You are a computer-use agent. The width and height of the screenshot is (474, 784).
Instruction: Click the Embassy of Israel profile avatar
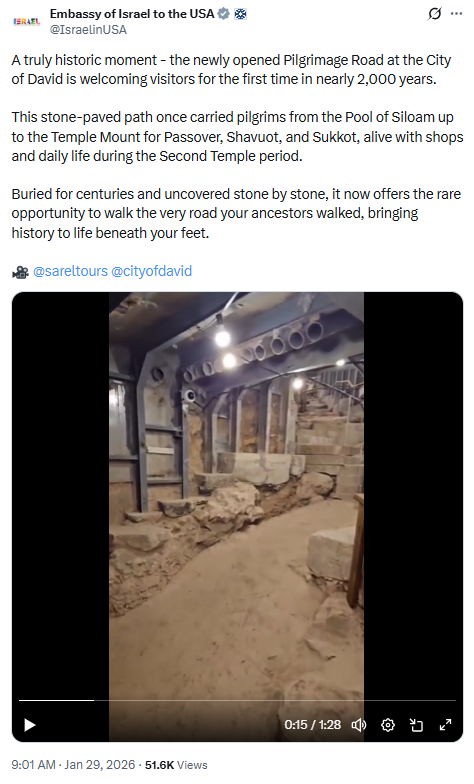(x=26, y=22)
